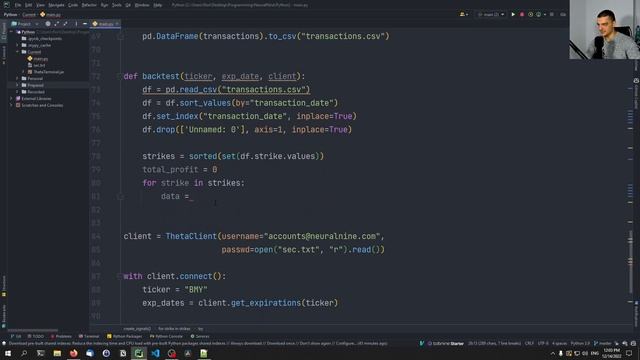
Task: Click the profile run icon in the toolbar
Action: (539, 14)
